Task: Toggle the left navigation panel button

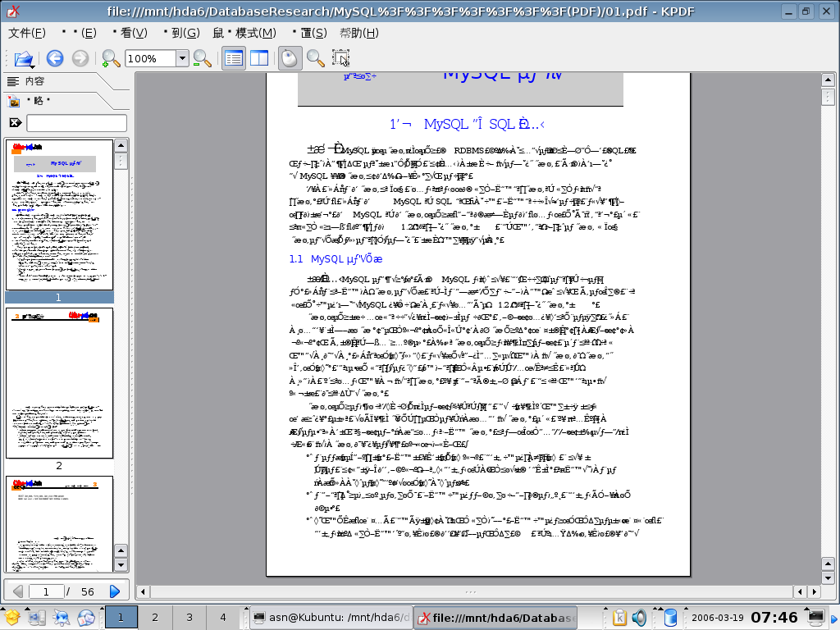Action: 234,58
